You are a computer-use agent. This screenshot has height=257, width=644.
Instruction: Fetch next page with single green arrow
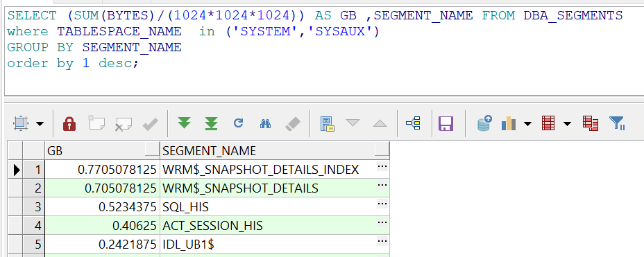[184, 123]
